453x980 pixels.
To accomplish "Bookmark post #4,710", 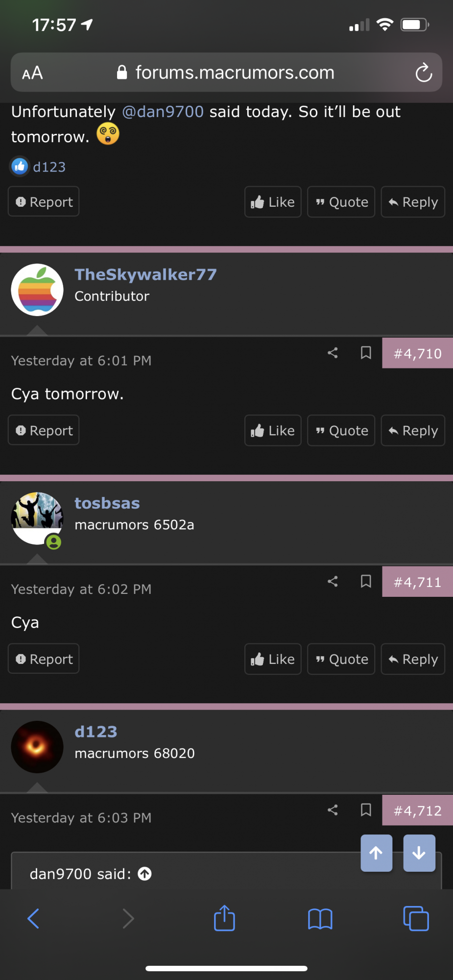I will [x=366, y=353].
